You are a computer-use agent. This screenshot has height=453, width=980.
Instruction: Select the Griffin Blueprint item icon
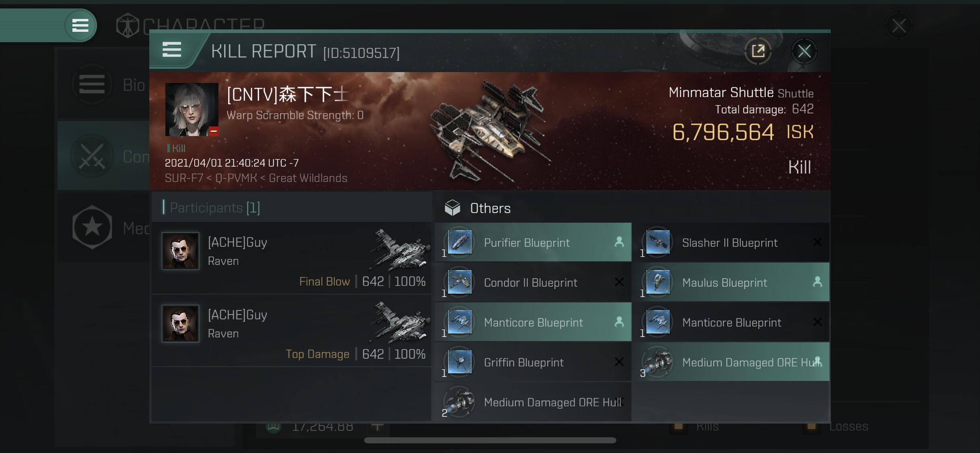tap(459, 362)
